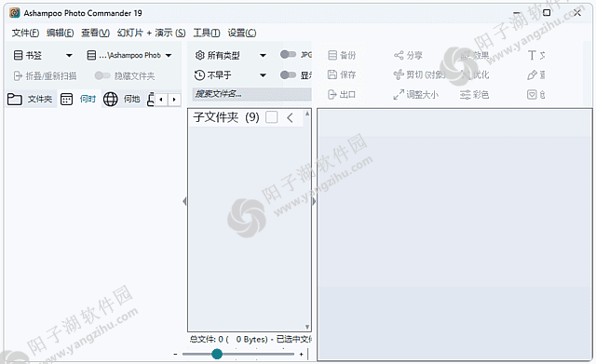The width and height of the screenshot is (596, 364).
Task: Open the 设置(C) menu
Action: (x=242, y=34)
